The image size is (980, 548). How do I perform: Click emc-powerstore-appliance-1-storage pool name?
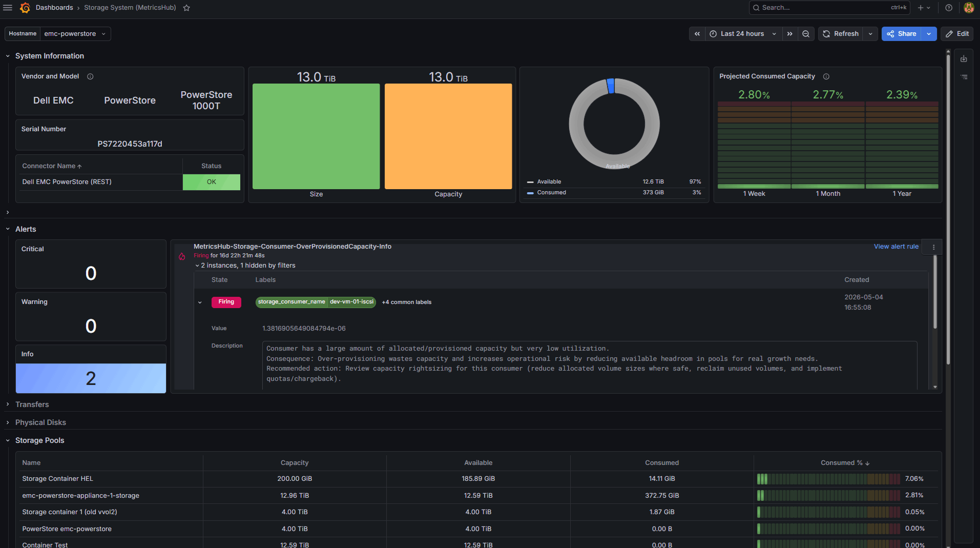coord(80,496)
